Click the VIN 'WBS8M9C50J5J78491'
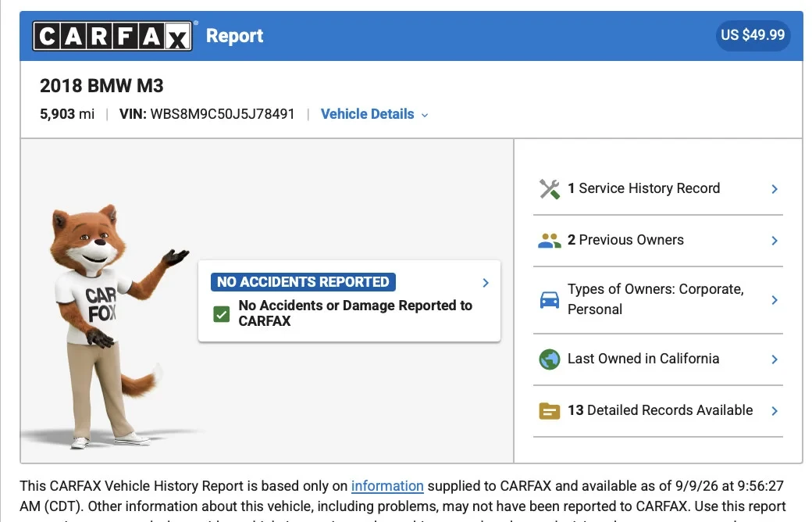 tap(223, 114)
